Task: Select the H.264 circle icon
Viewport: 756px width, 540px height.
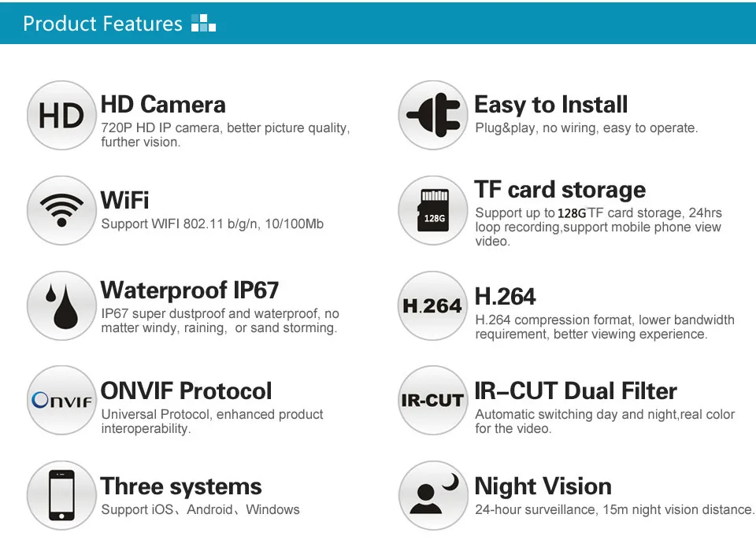Action: tap(433, 305)
